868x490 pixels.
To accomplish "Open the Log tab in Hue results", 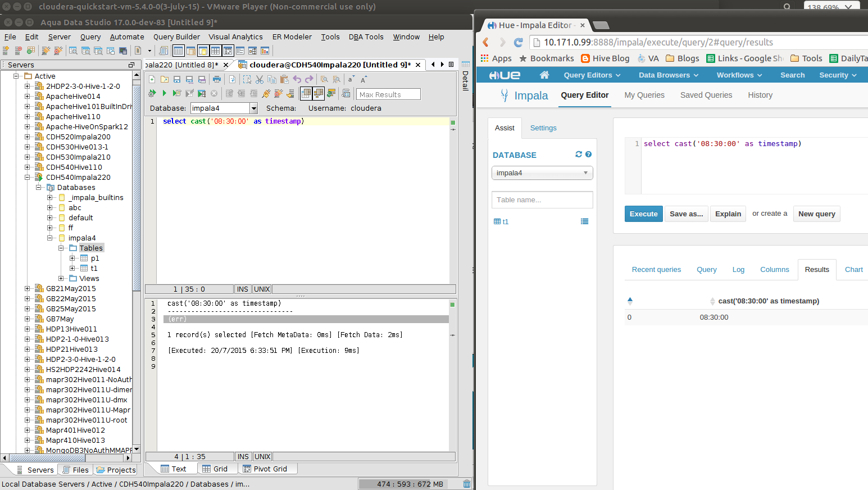I will (x=738, y=270).
